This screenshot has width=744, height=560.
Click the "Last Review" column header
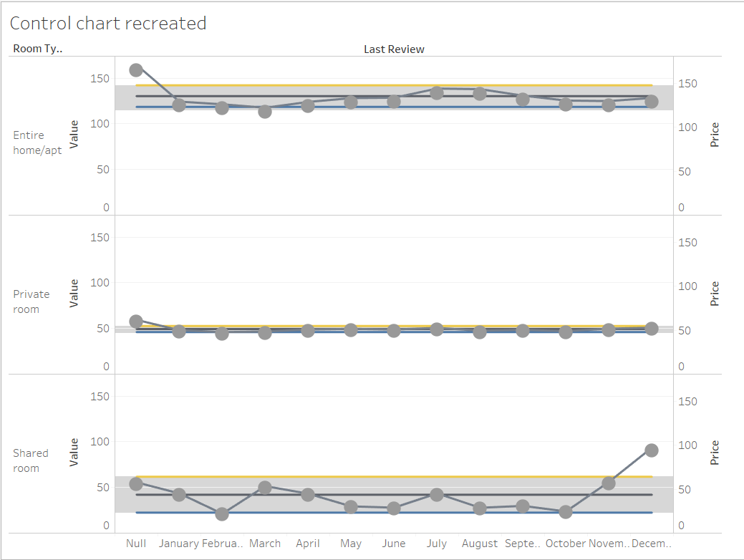click(x=394, y=49)
